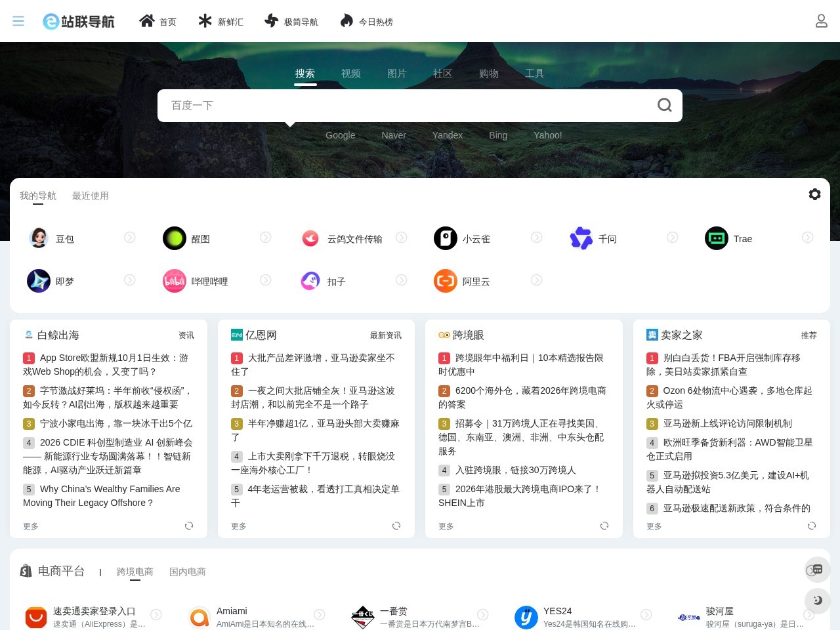Refresh the 跨境眼 news card
This screenshot has width=840, height=630.
coord(604,526)
